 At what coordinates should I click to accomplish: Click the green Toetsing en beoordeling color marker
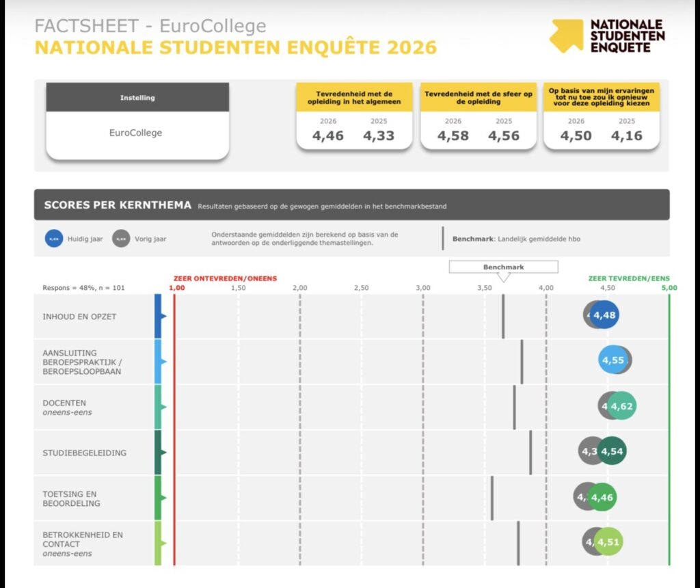click(158, 498)
